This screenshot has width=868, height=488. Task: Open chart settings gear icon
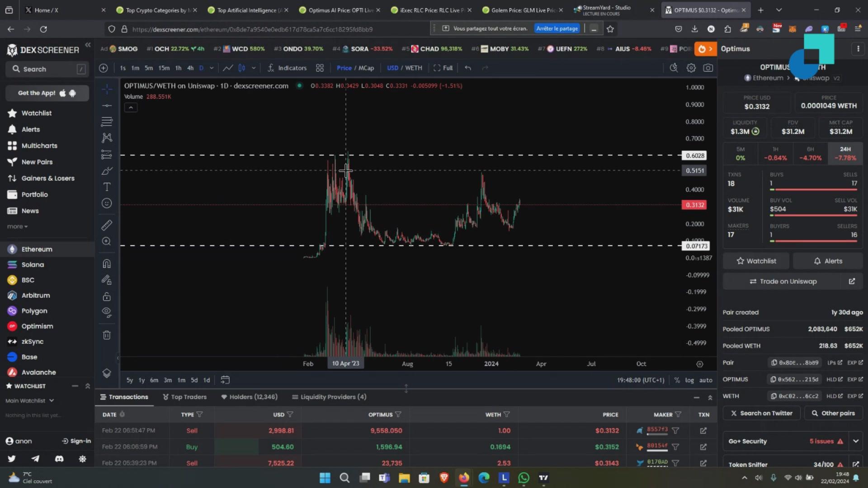pyautogui.click(x=691, y=68)
